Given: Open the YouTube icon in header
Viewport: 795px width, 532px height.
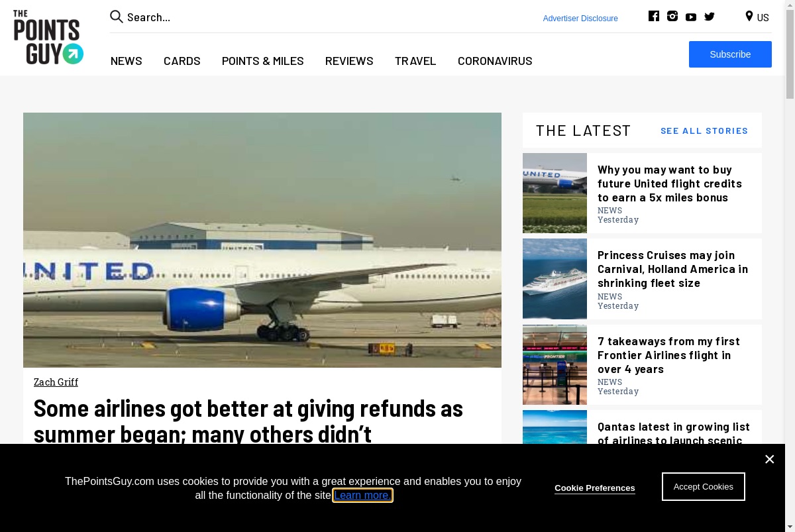Looking at the screenshot, I should pyautogui.click(x=691, y=17).
